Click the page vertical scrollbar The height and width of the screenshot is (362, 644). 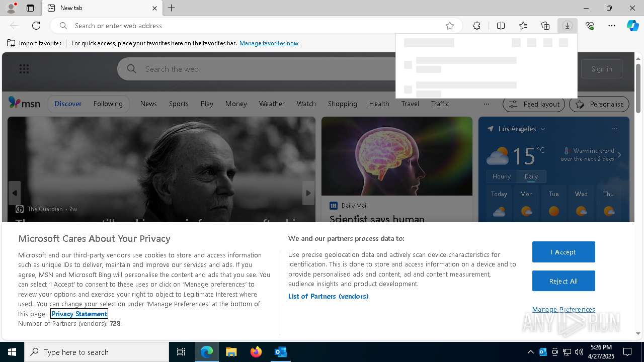[x=638, y=88]
